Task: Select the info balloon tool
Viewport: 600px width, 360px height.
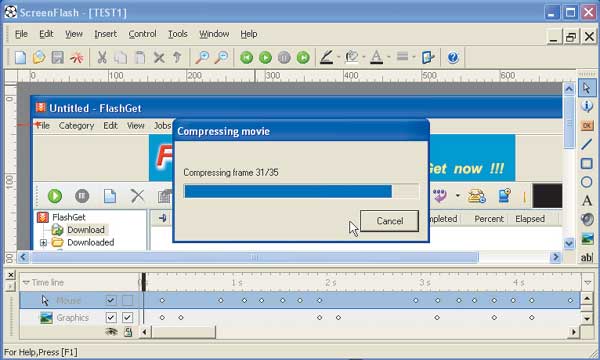Action: (587, 106)
